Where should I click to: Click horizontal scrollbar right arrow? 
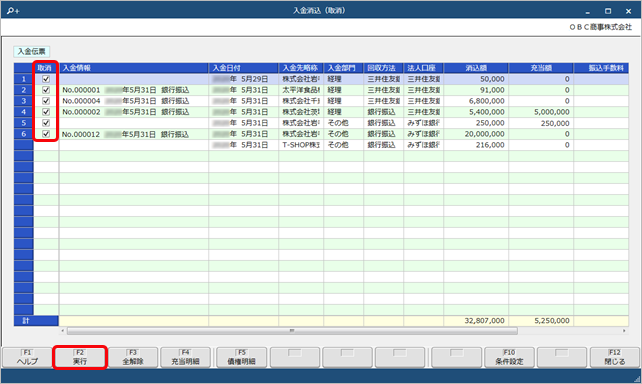(x=624, y=331)
